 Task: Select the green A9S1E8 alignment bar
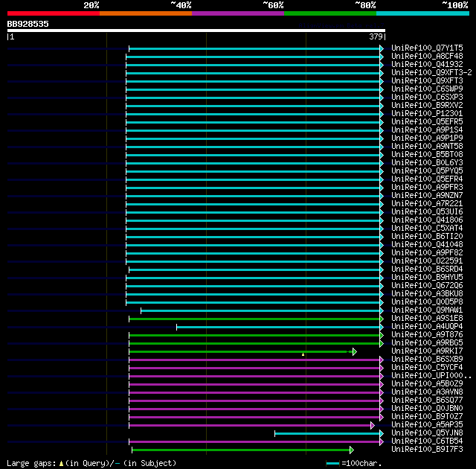pos(254,319)
